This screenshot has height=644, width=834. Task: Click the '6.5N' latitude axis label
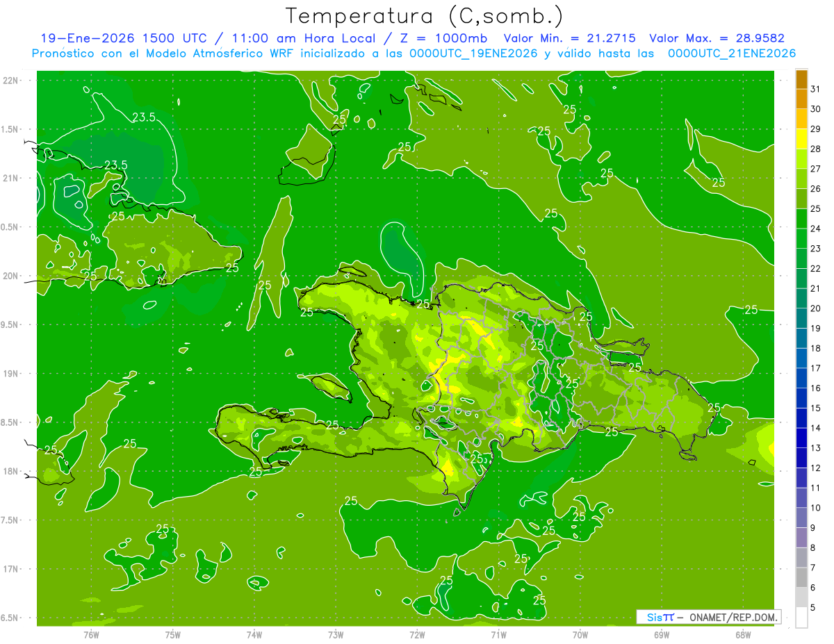click(10, 618)
